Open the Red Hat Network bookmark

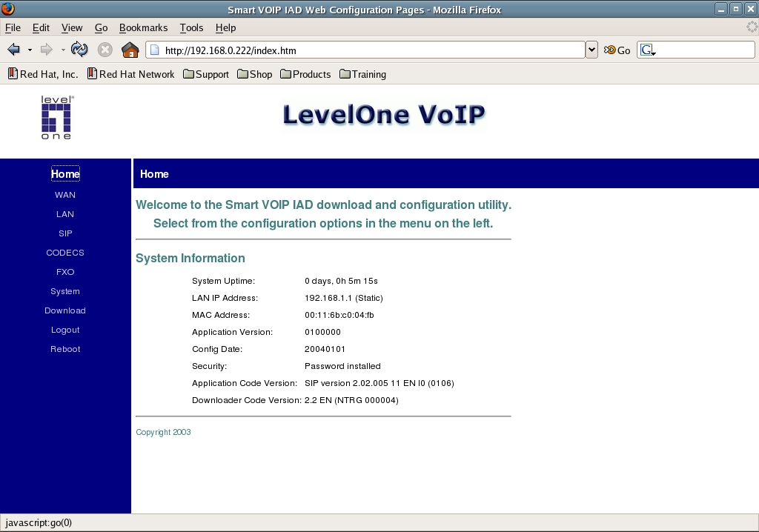click(130, 74)
